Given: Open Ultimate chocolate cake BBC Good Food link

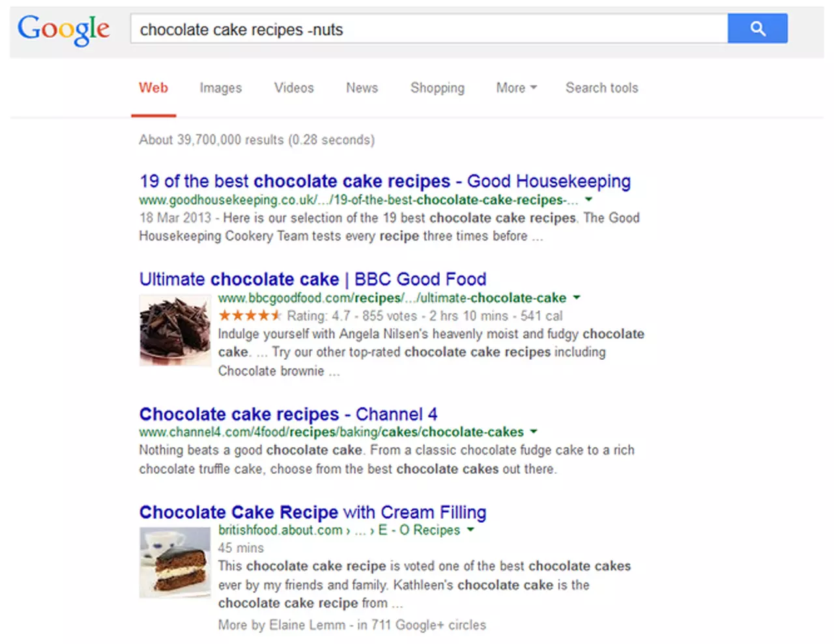Looking at the screenshot, I should [313, 280].
